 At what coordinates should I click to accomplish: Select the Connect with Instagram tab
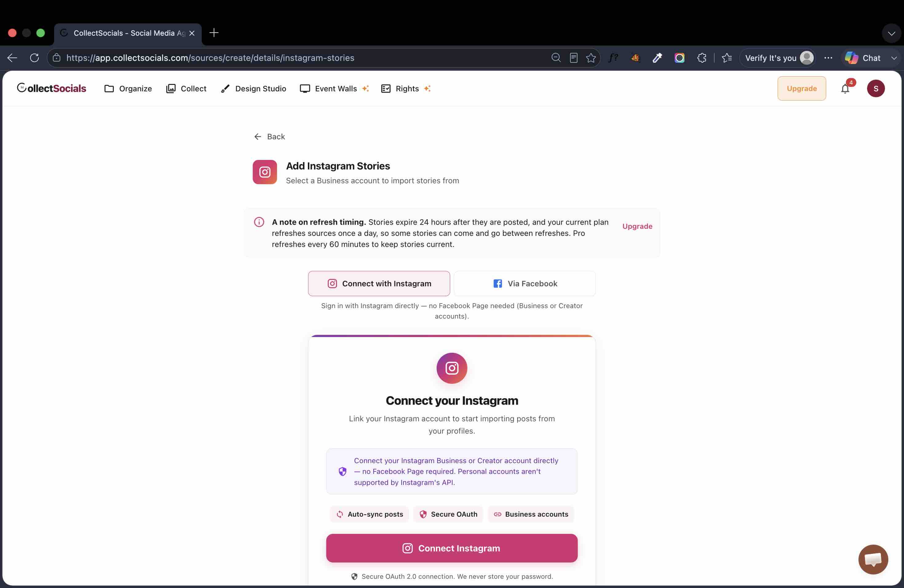379,283
